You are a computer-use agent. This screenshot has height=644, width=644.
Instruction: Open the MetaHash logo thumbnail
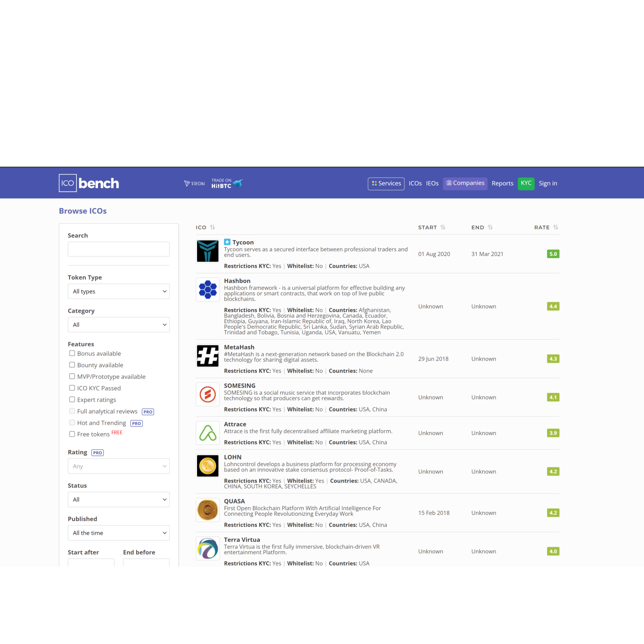click(208, 356)
